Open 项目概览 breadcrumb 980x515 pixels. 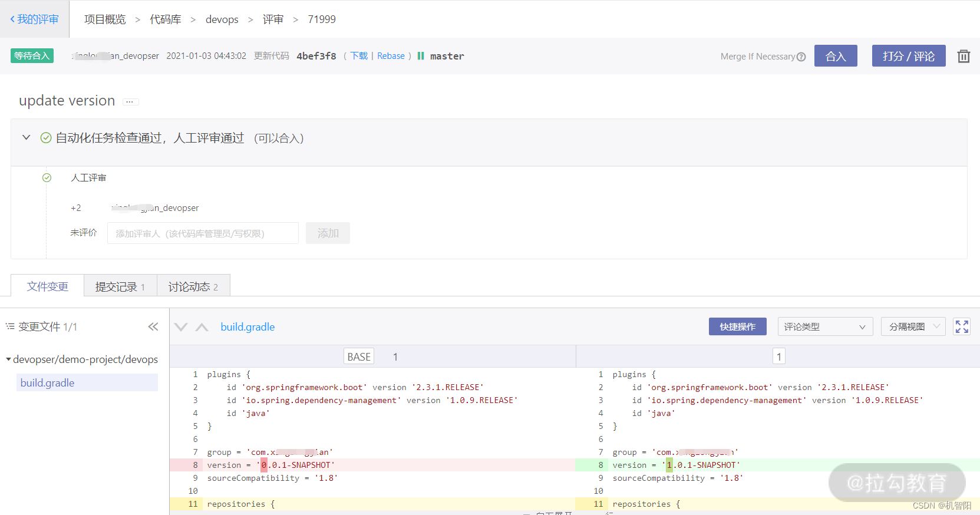tap(105, 19)
